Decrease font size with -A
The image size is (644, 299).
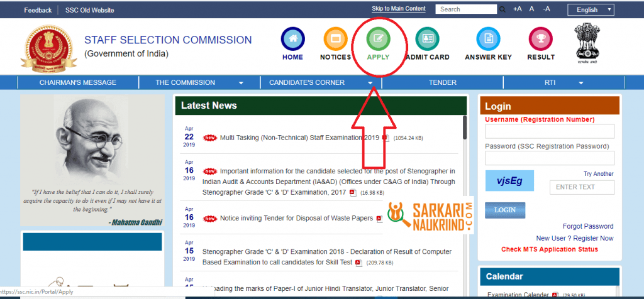click(546, 9)
